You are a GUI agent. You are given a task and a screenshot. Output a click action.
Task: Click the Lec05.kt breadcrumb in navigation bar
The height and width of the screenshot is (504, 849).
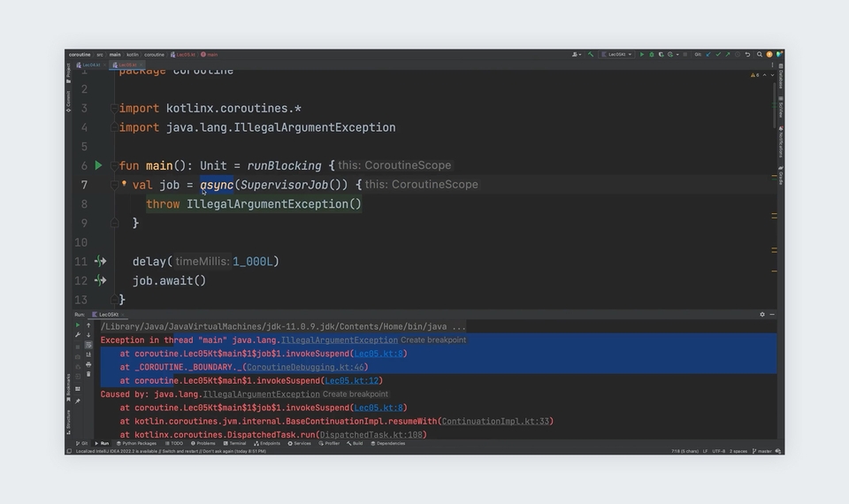(x=183, y=55)
